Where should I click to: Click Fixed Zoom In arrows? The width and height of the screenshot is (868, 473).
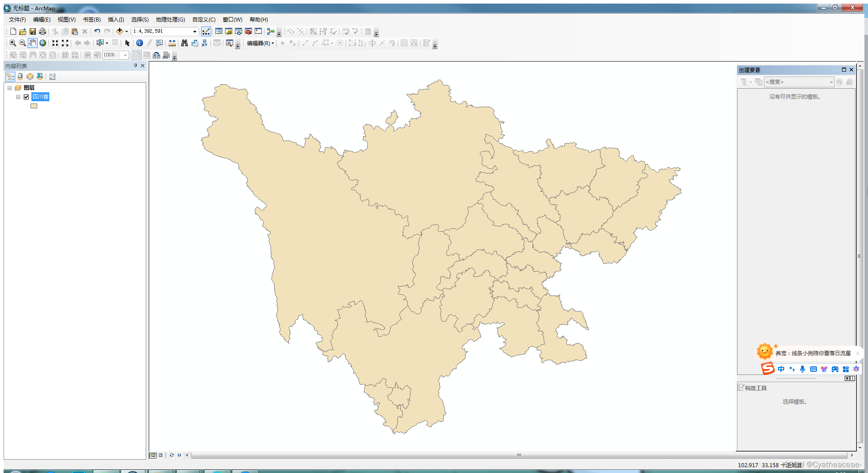click(55, 43)
